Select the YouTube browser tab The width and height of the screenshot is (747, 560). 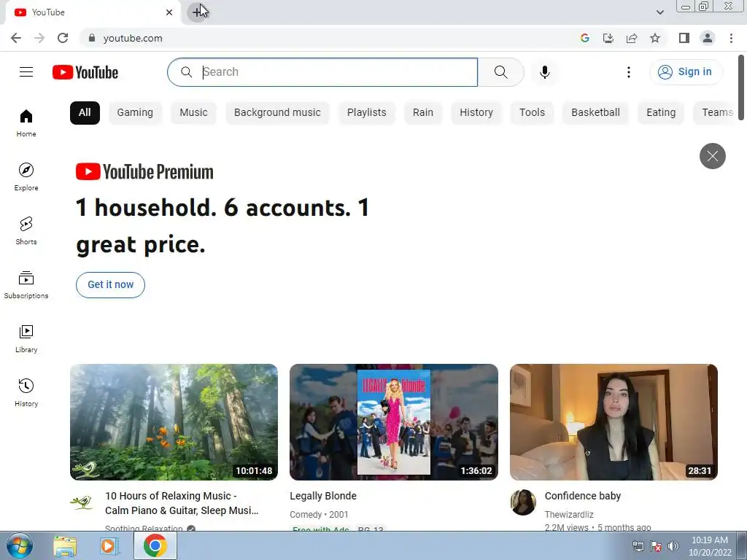[x=93, y=12]
